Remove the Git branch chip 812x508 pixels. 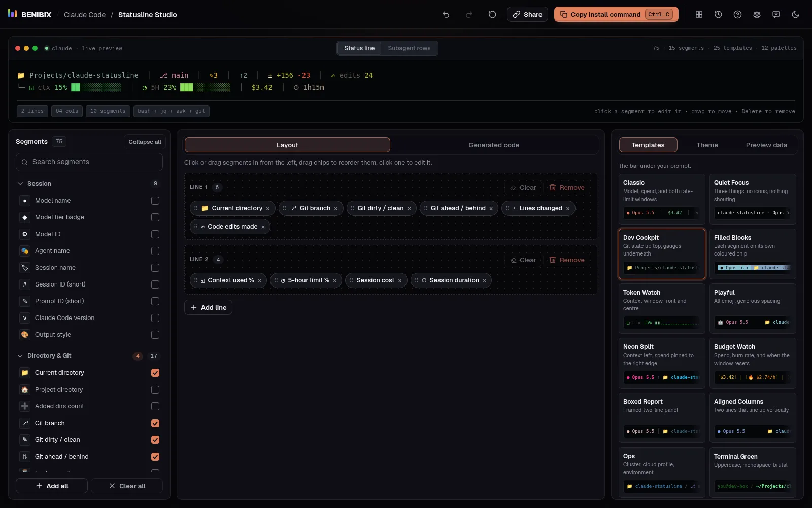coord(336,209)
